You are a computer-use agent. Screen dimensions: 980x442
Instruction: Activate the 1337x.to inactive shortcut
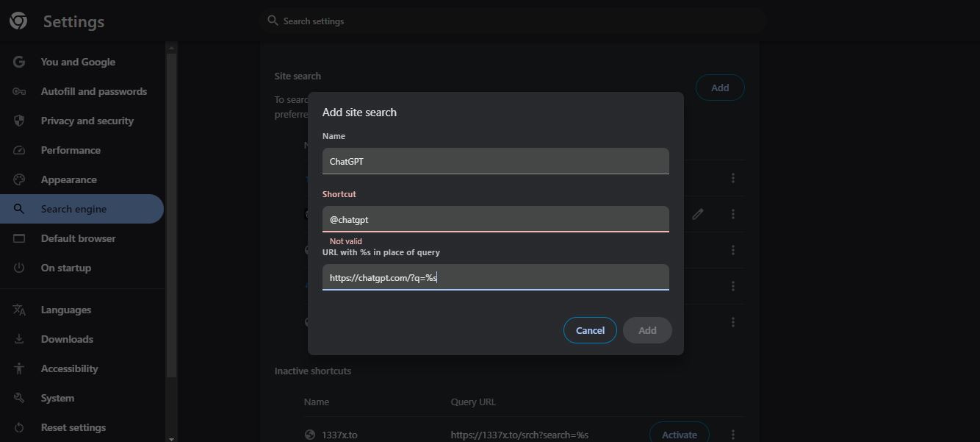[x=679, y=434]
